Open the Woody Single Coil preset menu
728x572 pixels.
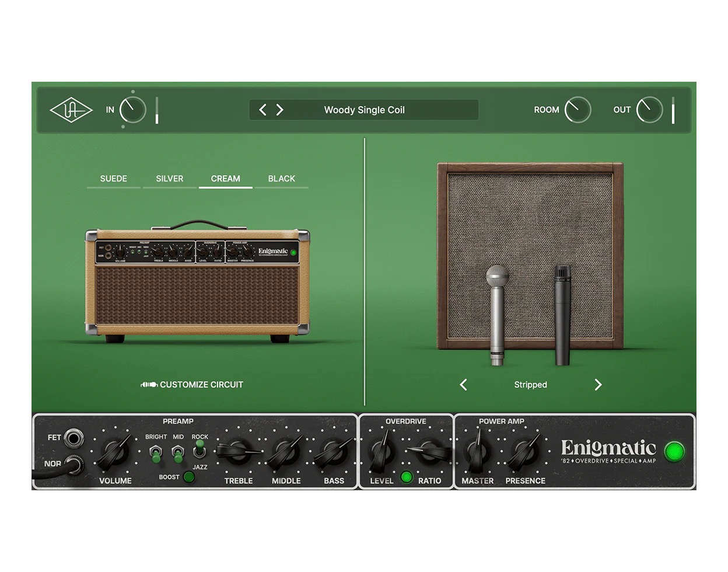click(364, 110)
